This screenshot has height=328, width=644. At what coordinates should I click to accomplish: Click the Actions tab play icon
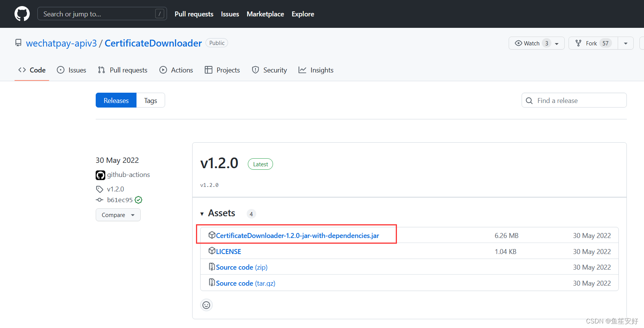click(163, 70)
